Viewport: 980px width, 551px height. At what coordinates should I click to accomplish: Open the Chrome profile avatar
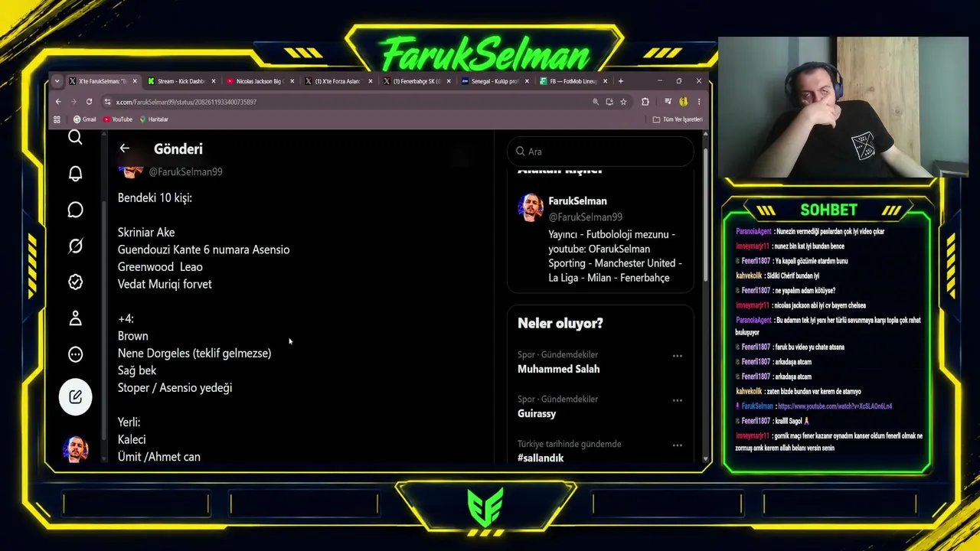[683, 102]
